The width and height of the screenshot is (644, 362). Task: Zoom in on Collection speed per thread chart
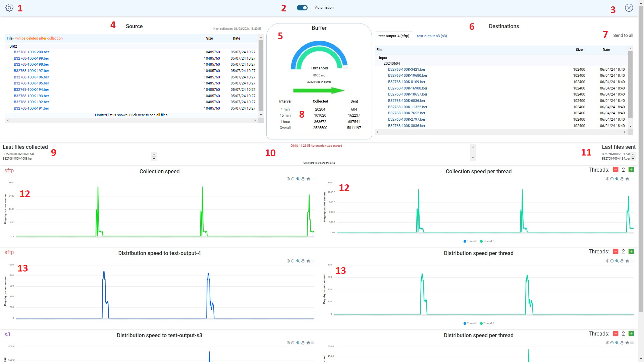(x=607, y=179)
